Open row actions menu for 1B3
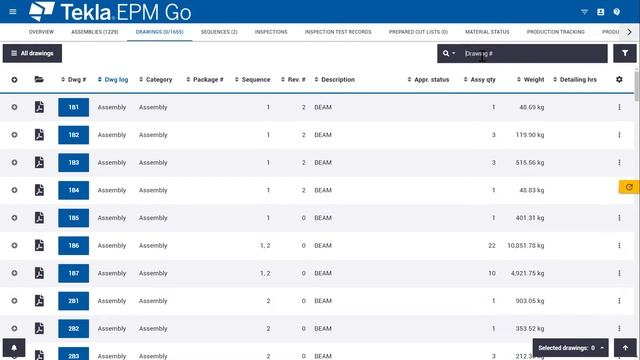The image size is (640, 360). 619,162
